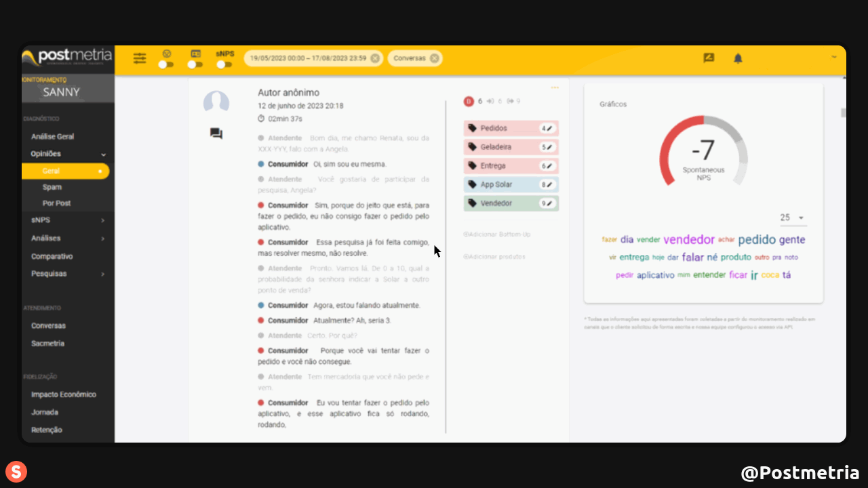Open Sacmetria in sidebar

click(47, 344)
